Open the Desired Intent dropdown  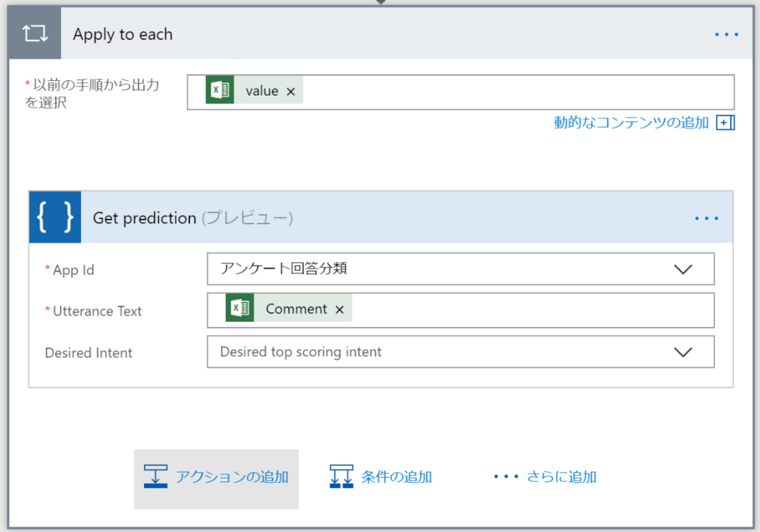coord(683,352)
